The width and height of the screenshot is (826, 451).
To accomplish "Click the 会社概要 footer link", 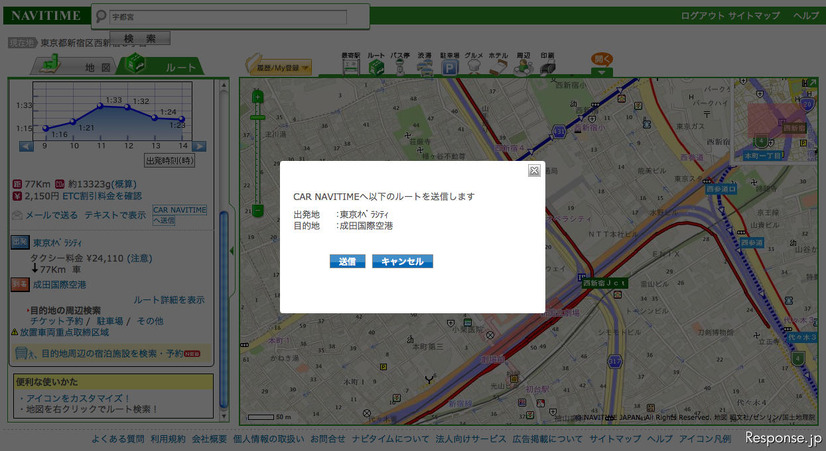I will pyautogui.click(x=209, y=439).
